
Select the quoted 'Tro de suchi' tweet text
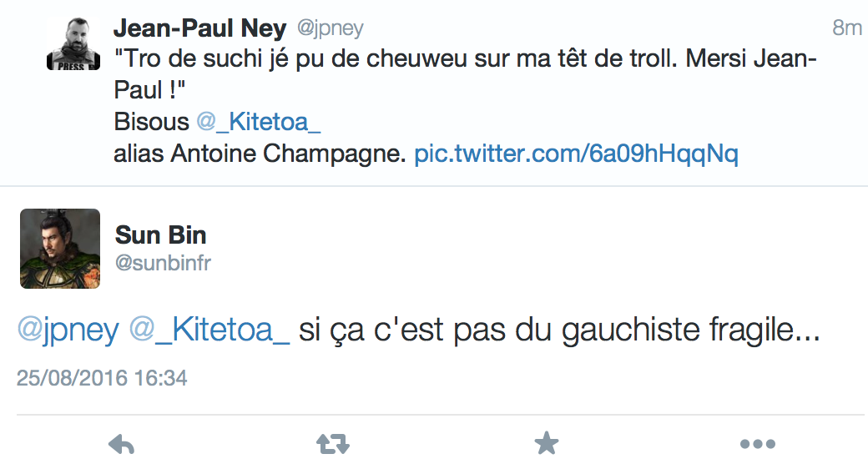click(465, 73)
